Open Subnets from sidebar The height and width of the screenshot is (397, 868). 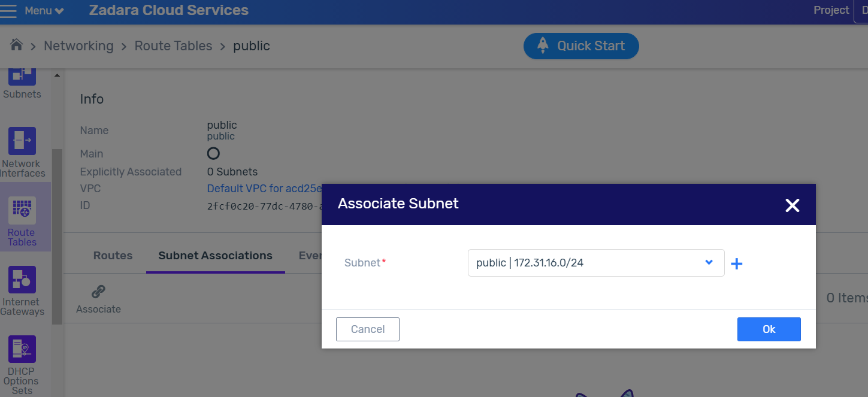[22, 83]
